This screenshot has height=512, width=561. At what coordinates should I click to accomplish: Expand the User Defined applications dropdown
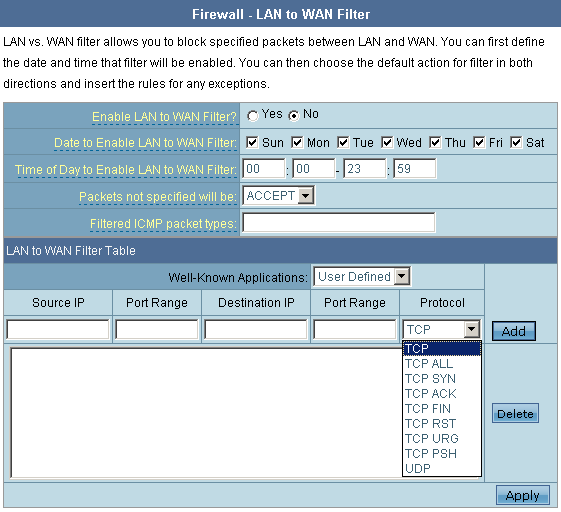[x=362, y=277]
